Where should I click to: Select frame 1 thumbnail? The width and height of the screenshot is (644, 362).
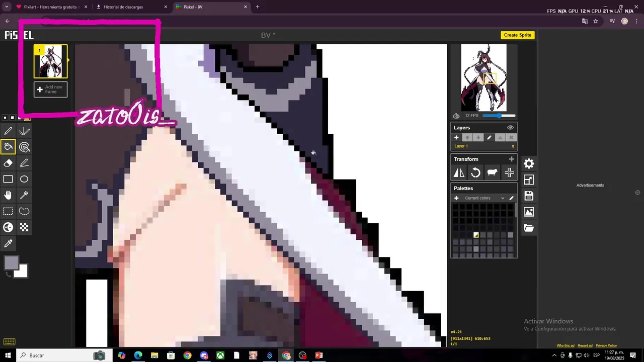coord(50,61)
